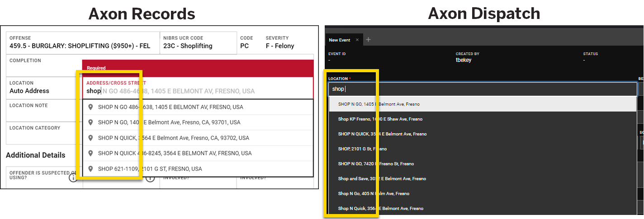644x219 pixels.
Task: Switch to the New Event tab
Action: coord(340,40)
